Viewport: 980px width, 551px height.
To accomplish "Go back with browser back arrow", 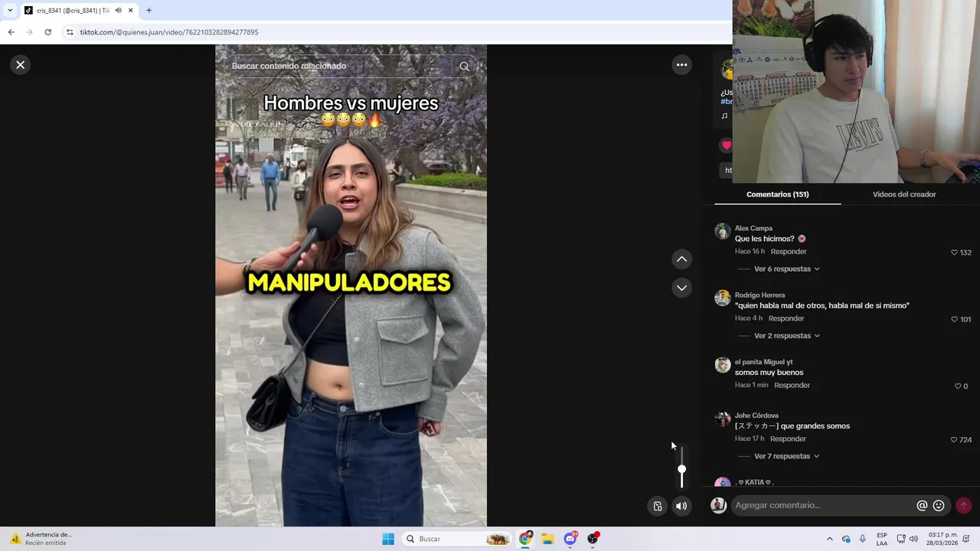I will pyautogui.click(x=11, y=32).
